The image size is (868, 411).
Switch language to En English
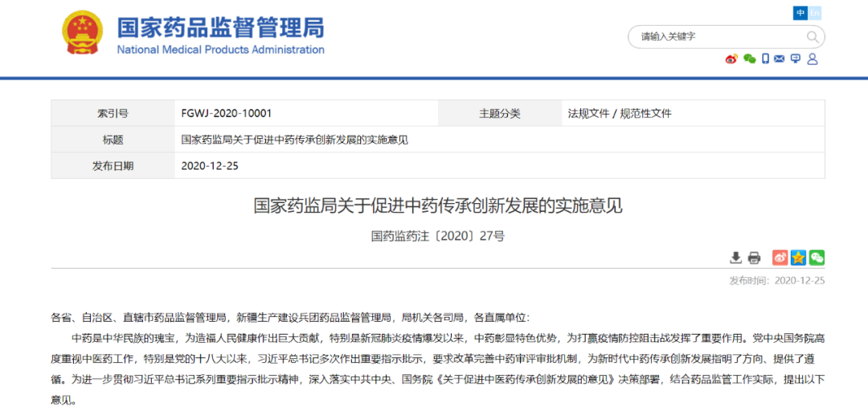point(814,13)
